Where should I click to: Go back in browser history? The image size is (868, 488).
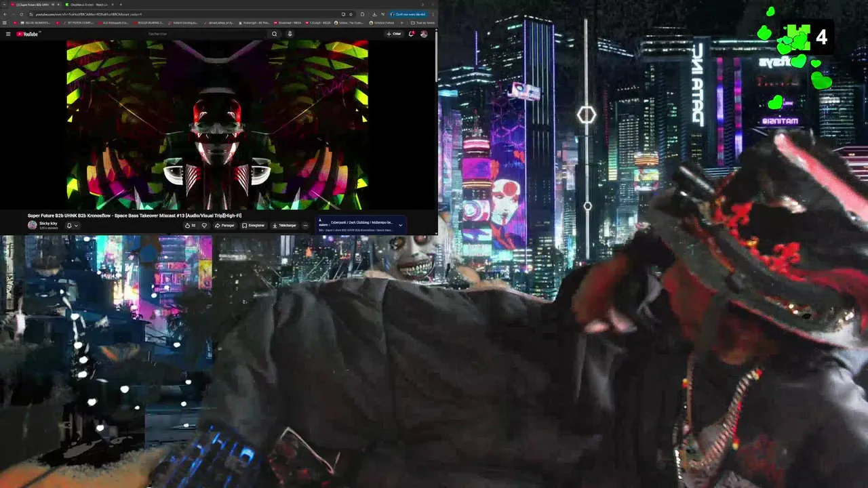click(5, 14)
